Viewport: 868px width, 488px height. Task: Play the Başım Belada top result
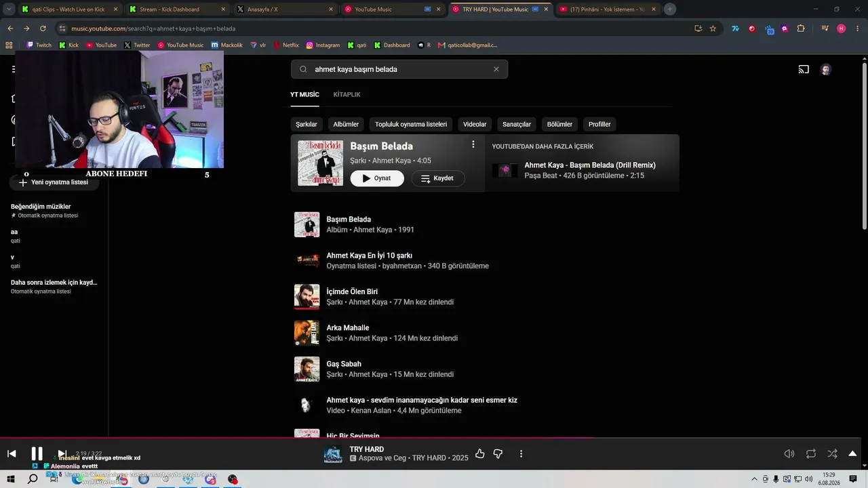377,178
